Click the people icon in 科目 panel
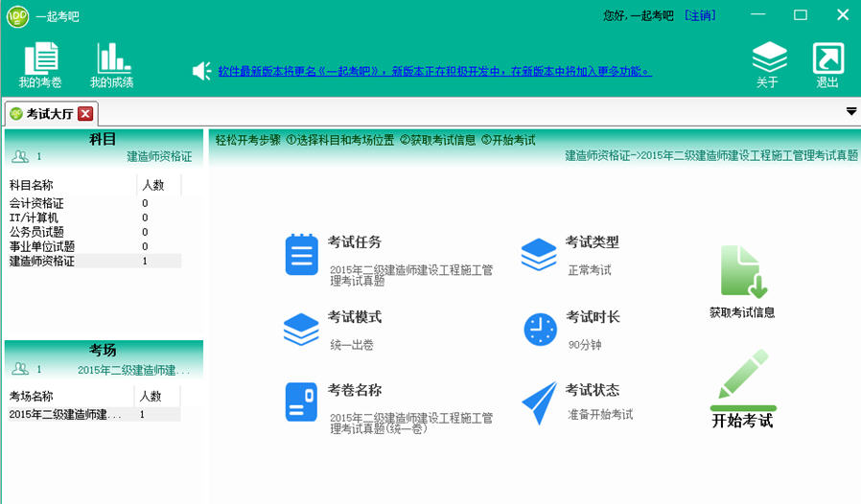Screen dimensions: 861x504 point(20,156)
